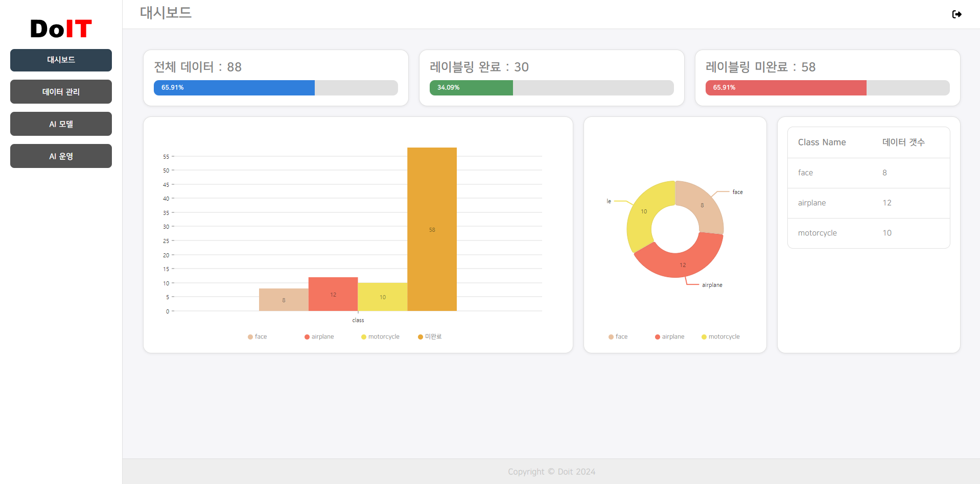Open the AI 운영 sidebar menu
This screenshot has width=980, height=484.
coord(61,156)
